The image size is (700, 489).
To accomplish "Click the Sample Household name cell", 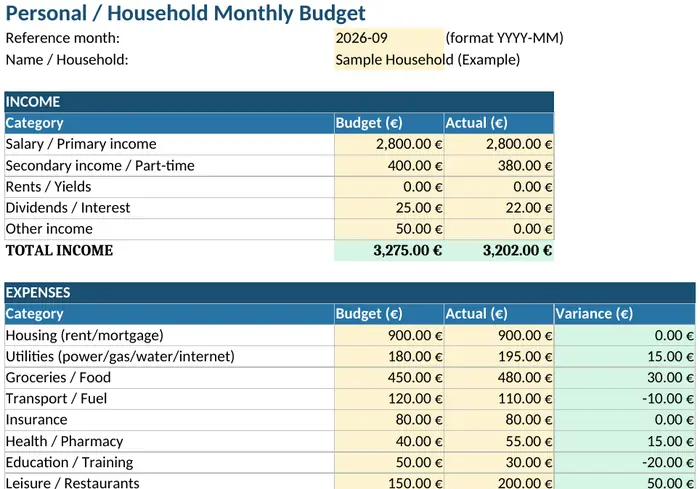I will tap(389, 59).
